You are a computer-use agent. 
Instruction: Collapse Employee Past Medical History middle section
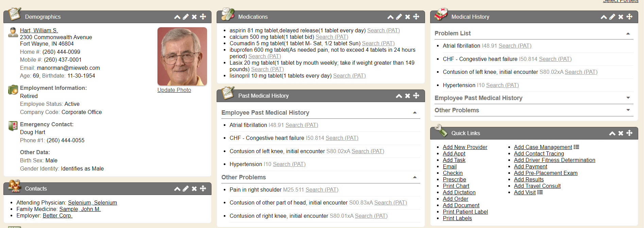pos(415,113)
